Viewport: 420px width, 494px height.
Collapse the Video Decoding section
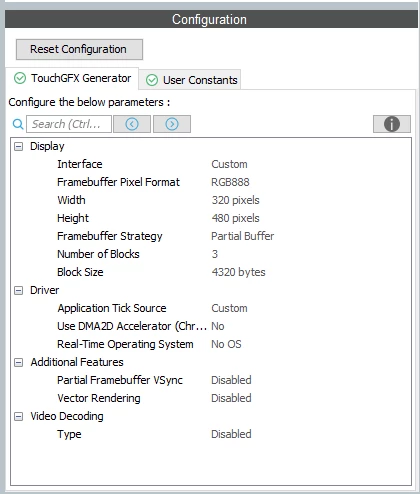[x=19, y=416]
